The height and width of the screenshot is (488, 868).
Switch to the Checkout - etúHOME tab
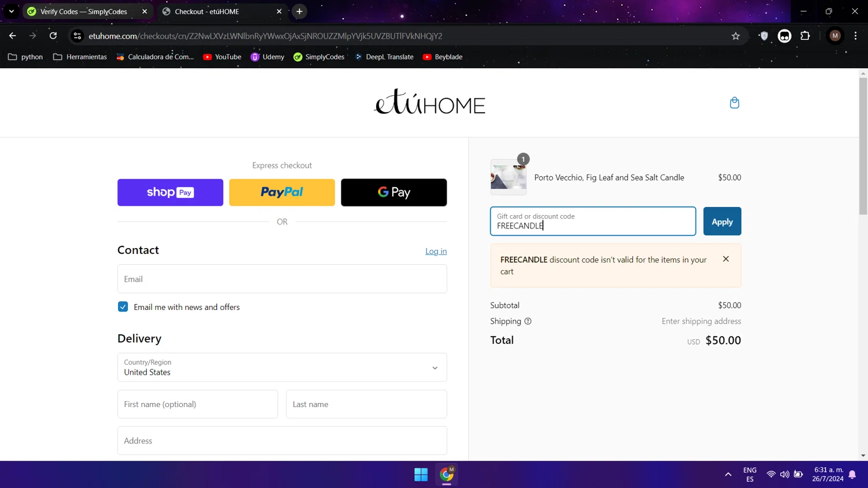(221, 12)
